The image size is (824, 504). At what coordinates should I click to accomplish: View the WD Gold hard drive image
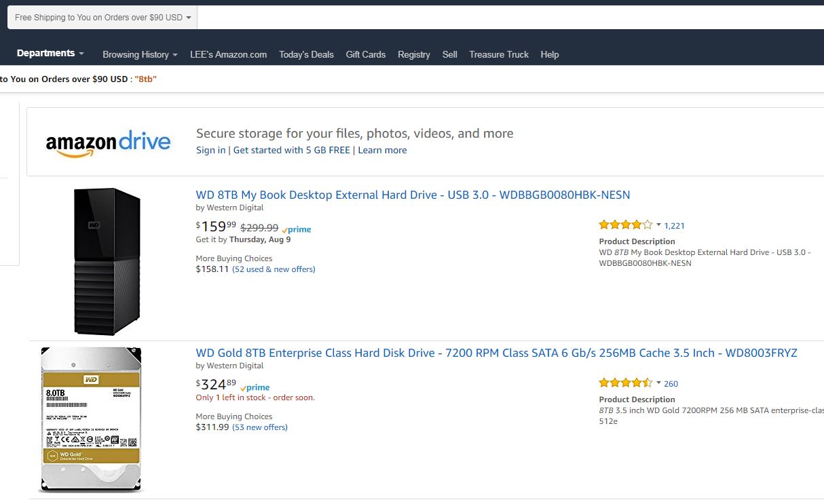click(91, 420)
